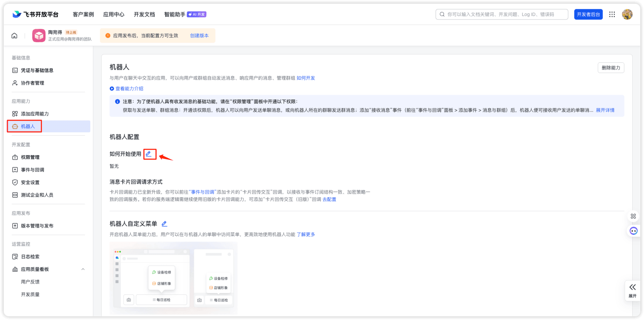Viewport: 644px width, 320px height.
Task: Click the 陶宛得 app name
Action: (x=55, y=32)
